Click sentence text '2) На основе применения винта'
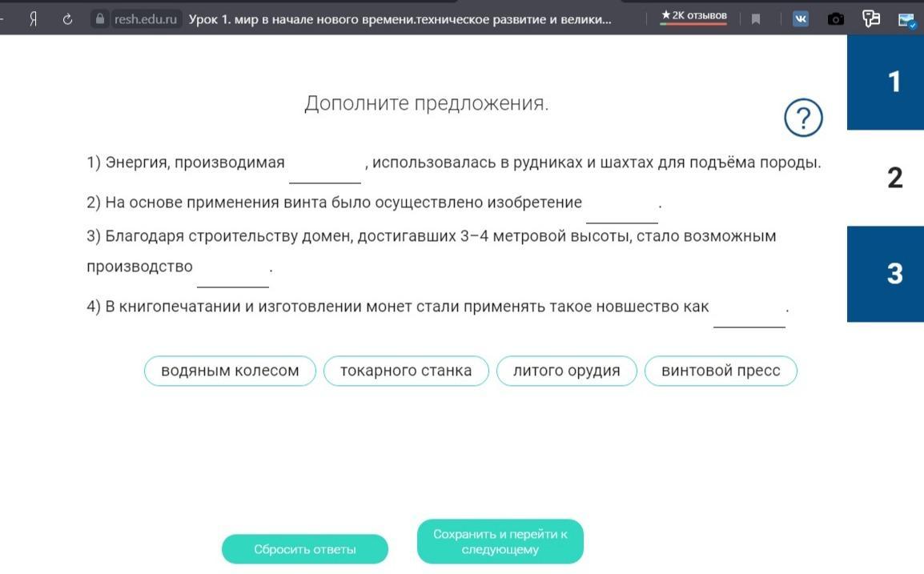The image size is (924, 574). pos(207,203)
